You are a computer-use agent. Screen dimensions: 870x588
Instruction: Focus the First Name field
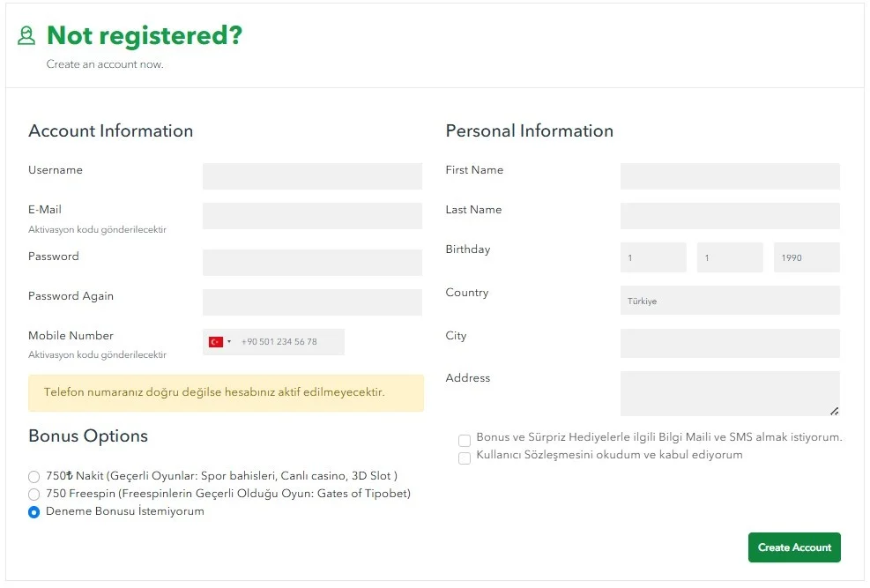tap(730, 176)
